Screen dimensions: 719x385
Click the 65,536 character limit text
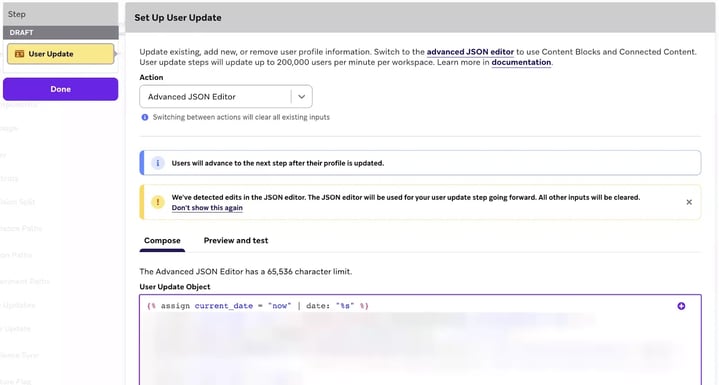tap(246, 271)
